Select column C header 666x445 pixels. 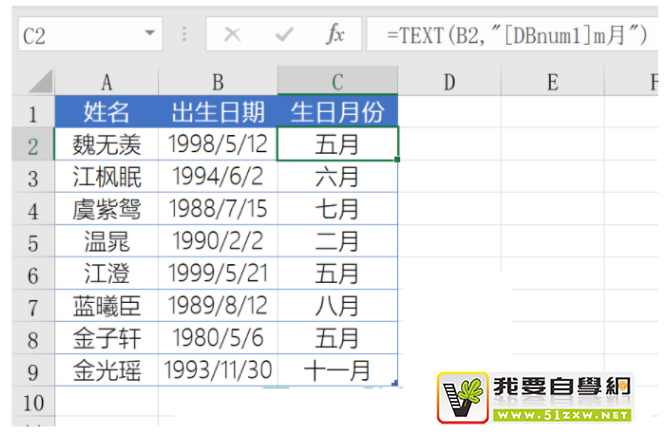tap(337, 82)
